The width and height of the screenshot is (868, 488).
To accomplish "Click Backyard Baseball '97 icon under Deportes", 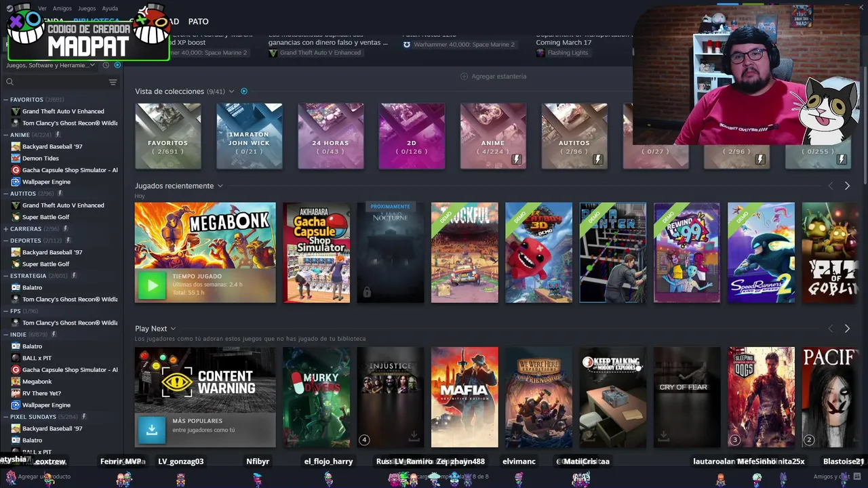I will coord(16,252).
